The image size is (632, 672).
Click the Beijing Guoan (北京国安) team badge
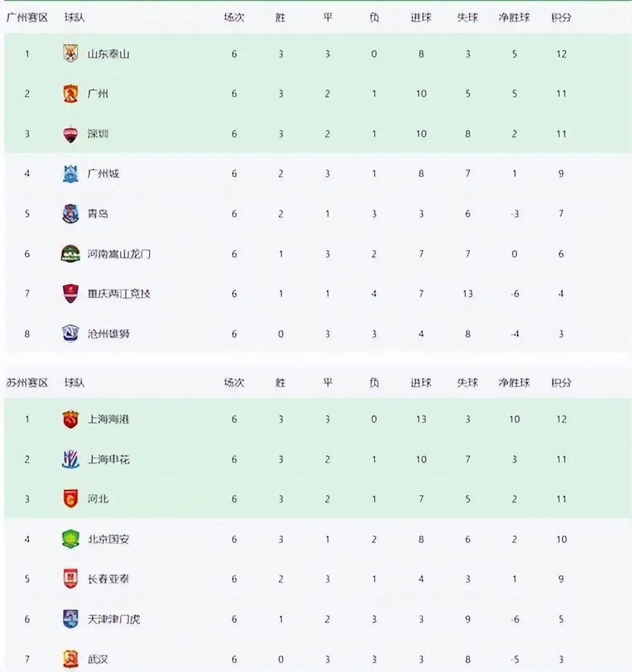(x=70, y=539)
